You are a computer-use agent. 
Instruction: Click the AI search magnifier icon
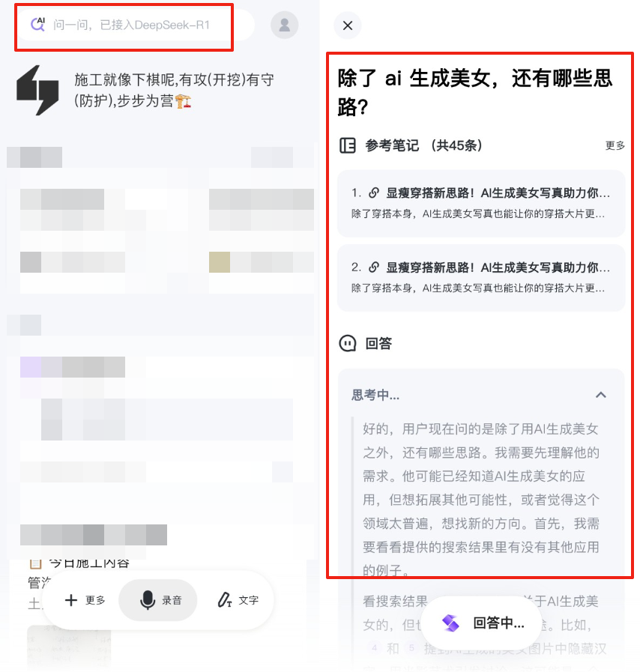[x=37, y=24]
